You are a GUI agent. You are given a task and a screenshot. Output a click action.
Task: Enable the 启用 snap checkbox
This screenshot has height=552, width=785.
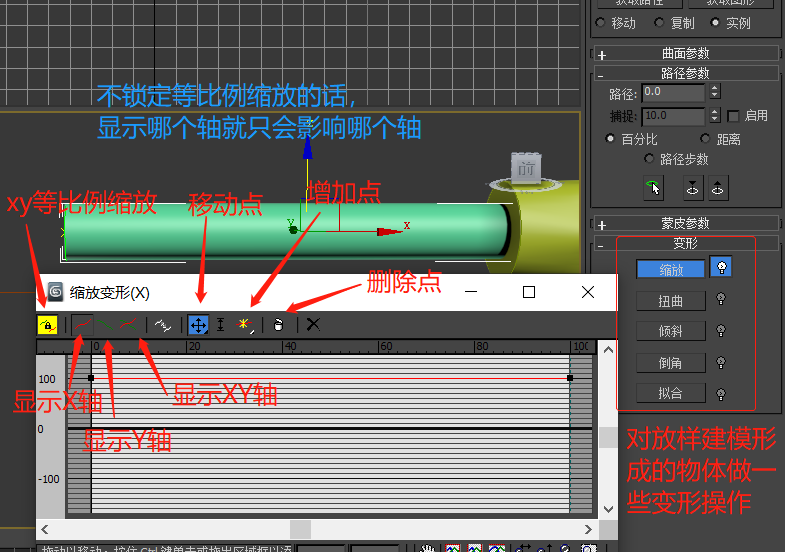[733, 116]
